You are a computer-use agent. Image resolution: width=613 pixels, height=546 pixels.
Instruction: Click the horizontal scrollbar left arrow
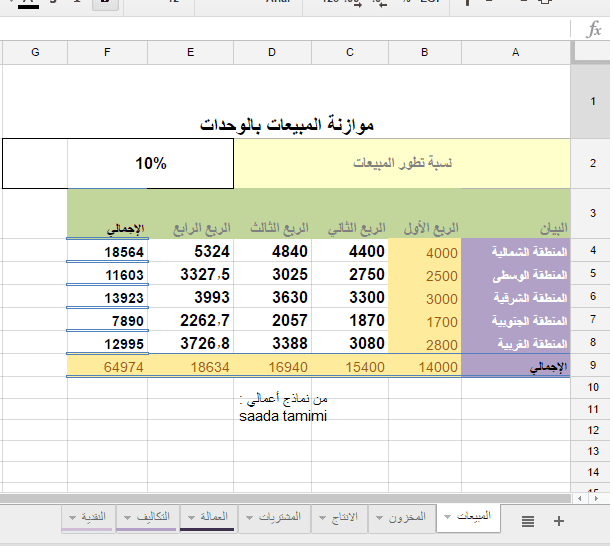click(x=577, y=498)
